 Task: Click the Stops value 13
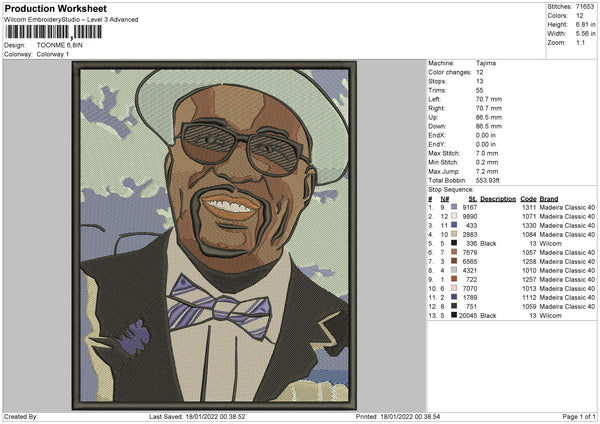pyautogui.click(x=479, y=81)
